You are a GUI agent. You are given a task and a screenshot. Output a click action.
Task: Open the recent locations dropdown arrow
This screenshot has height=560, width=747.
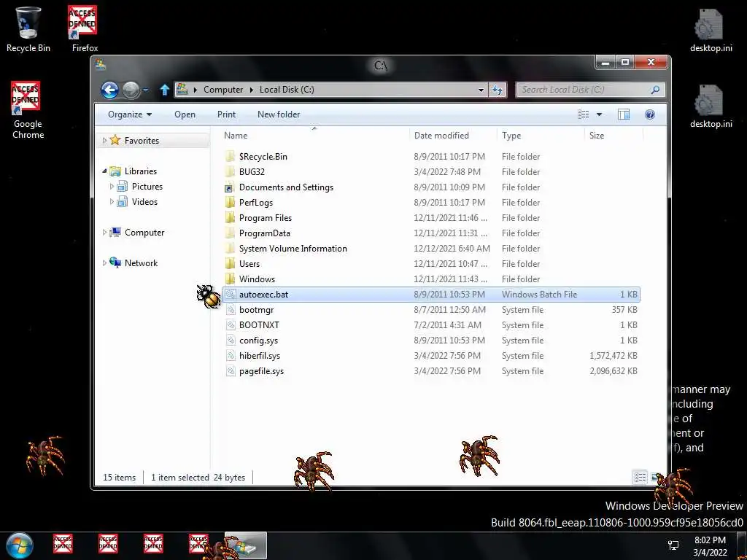coord(146,90)
